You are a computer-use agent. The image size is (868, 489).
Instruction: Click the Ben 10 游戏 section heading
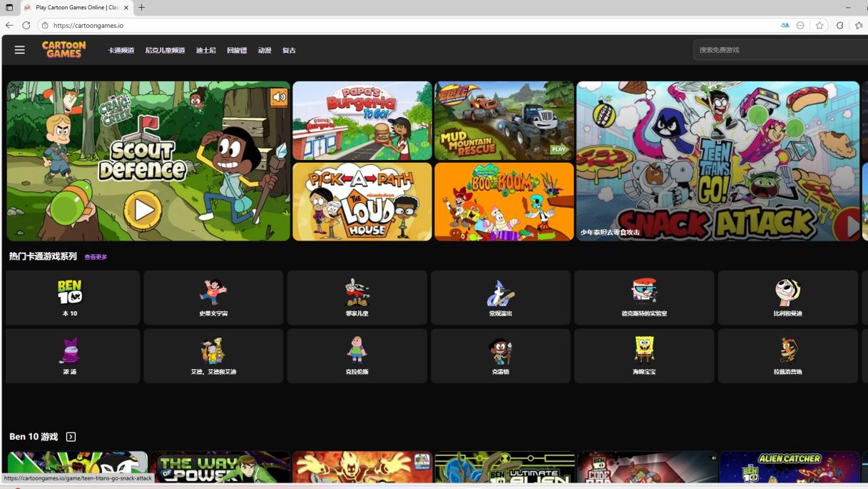tap(34, 437)
